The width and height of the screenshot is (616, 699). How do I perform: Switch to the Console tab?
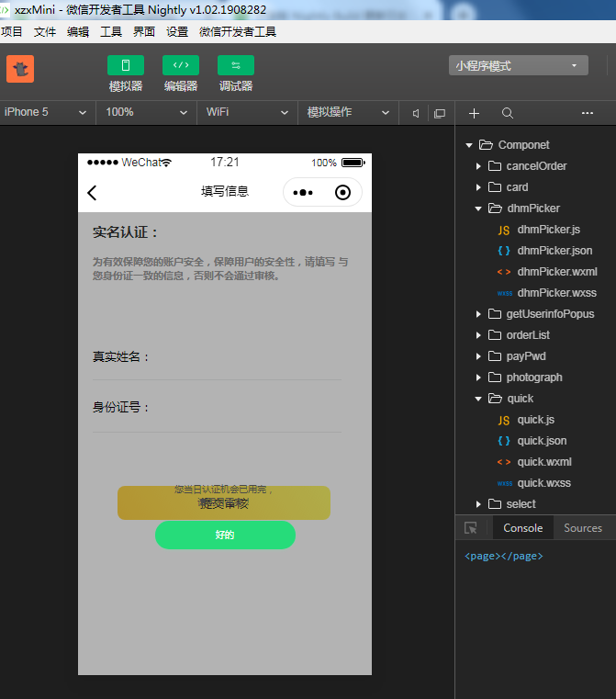(x=523, y=528)
